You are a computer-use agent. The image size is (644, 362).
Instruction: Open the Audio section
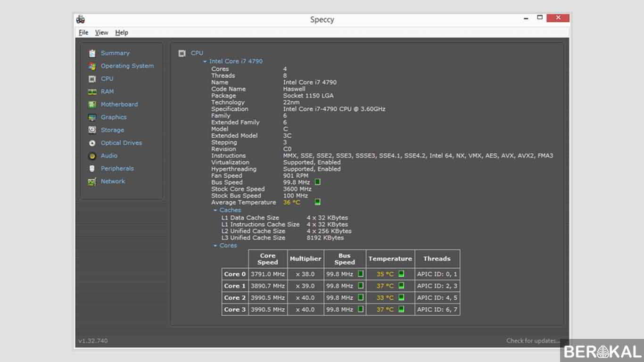point(109,156)
